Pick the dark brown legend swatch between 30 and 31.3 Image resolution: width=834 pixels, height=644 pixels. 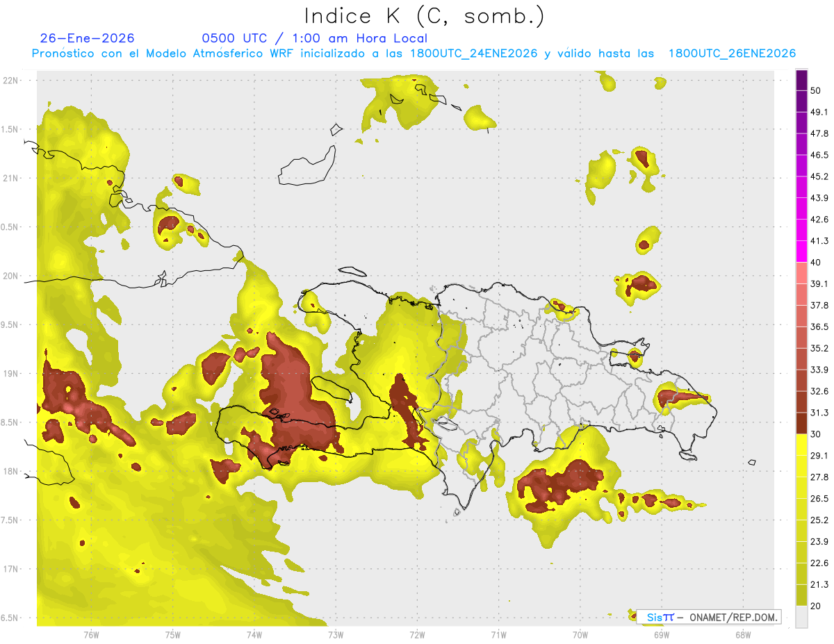[x=801, y=423]
